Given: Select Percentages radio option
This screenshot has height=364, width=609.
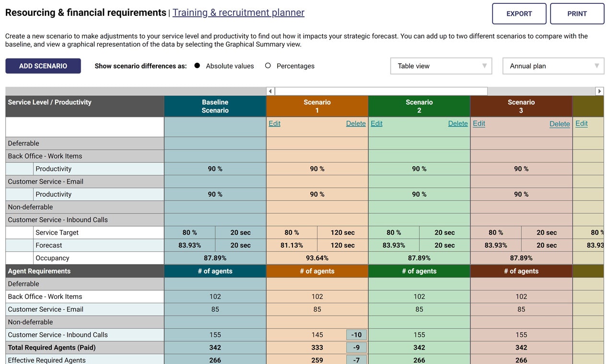Looking at the screenshot, I should 268,66.
